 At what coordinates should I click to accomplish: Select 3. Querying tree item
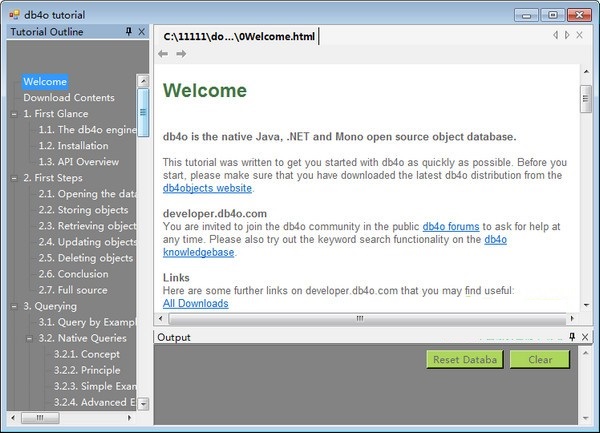(50, 306)
